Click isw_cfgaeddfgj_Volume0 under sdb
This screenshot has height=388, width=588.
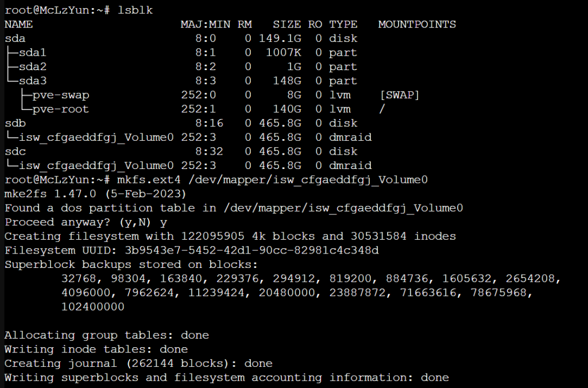pyautogui.click(x=96, y=138)
